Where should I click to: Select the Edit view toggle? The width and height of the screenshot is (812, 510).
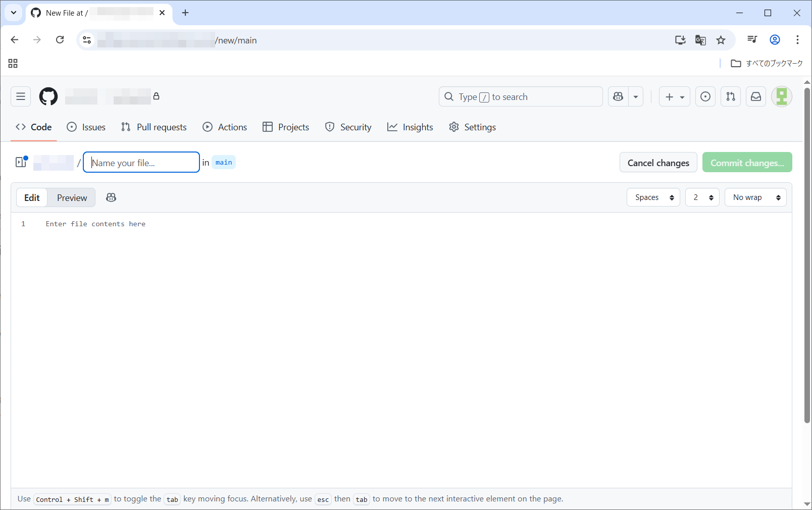32,197
